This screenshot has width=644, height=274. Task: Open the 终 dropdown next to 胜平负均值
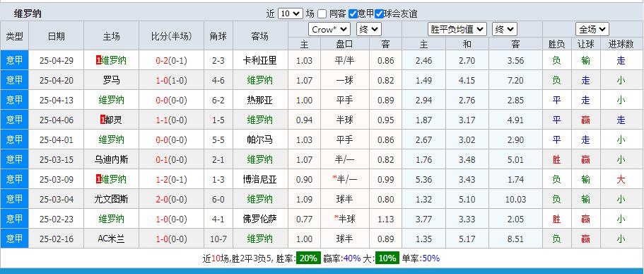coord(504,29)
